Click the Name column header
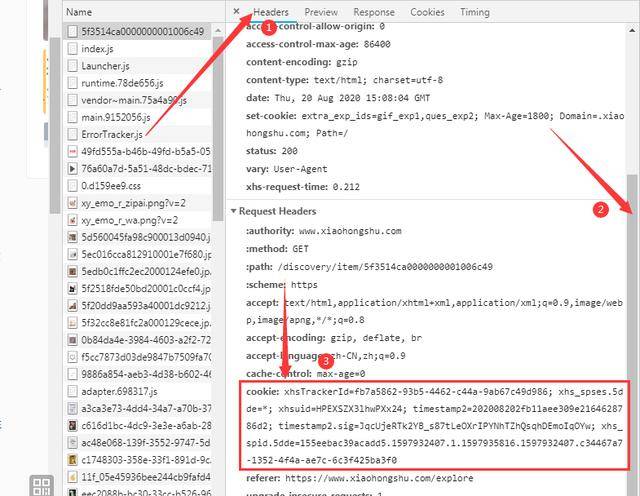This screenshot has height=496, width=640. click(79, 12)
